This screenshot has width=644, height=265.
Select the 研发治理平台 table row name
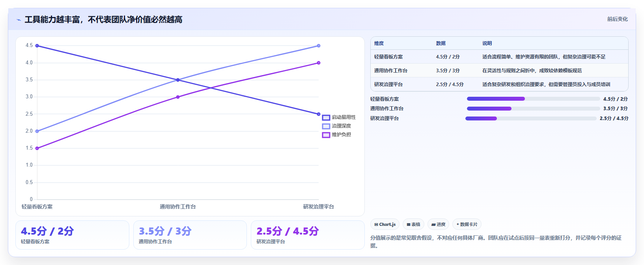(x=388, y=85)
